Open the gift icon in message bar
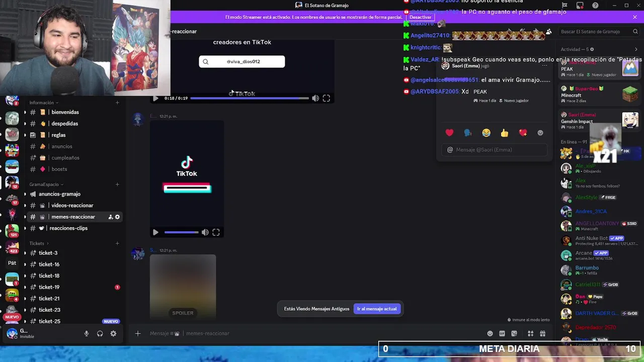The height and width of the screenshot is (362, 644). coord(542,333)
